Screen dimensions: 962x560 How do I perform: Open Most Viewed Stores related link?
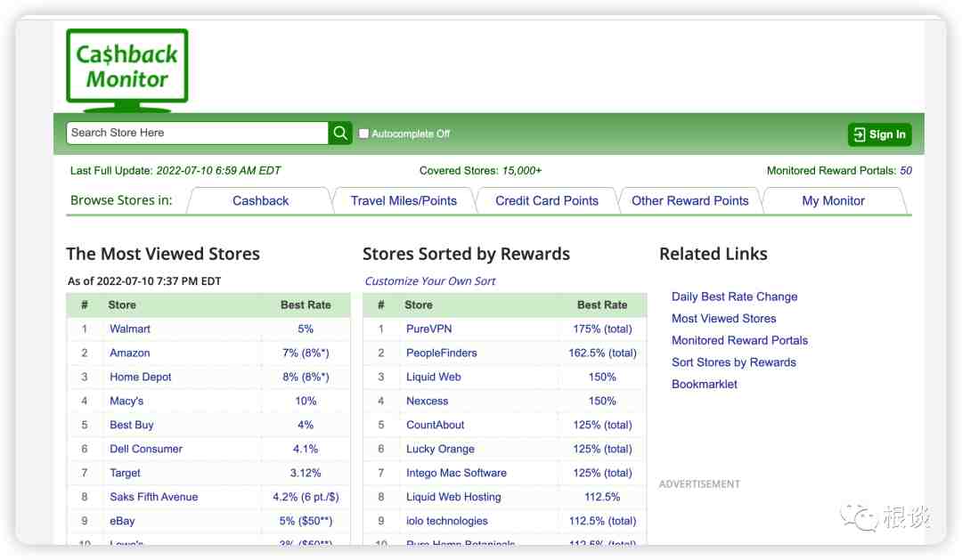click(724, 319)
